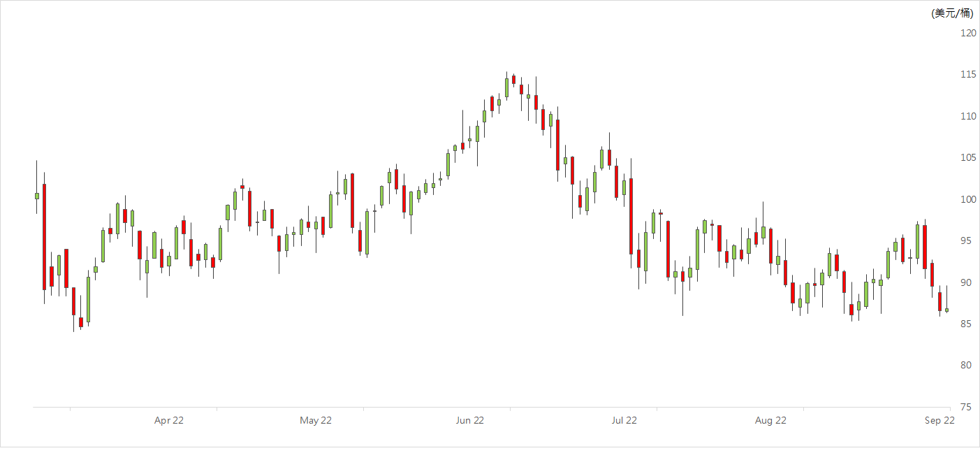Click the 80 price level label
This screenshot has height=453, width=980.
coord(967,366)
